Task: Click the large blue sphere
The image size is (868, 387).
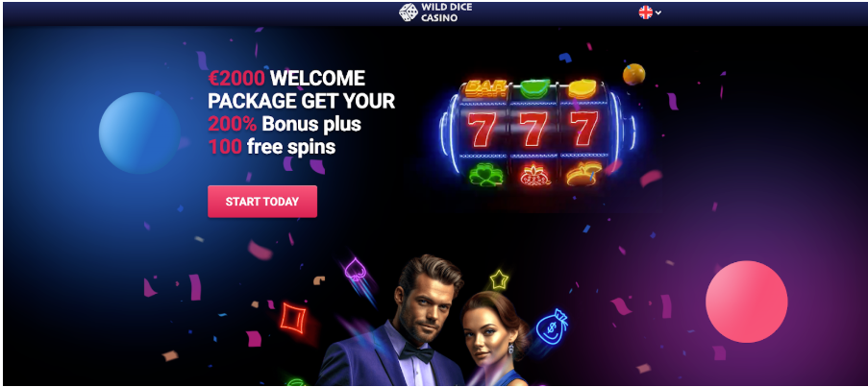Action: pos(139,133)
